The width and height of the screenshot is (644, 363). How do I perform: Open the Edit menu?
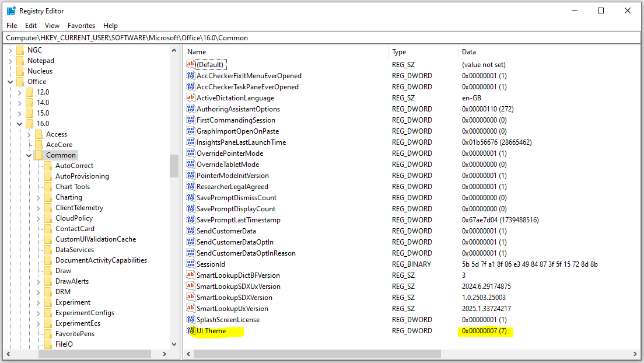31,26
